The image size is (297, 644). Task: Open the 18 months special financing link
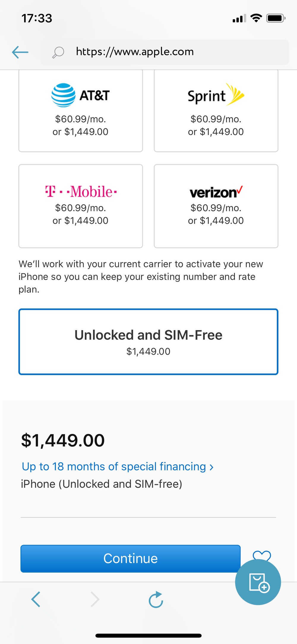[118, 466]
